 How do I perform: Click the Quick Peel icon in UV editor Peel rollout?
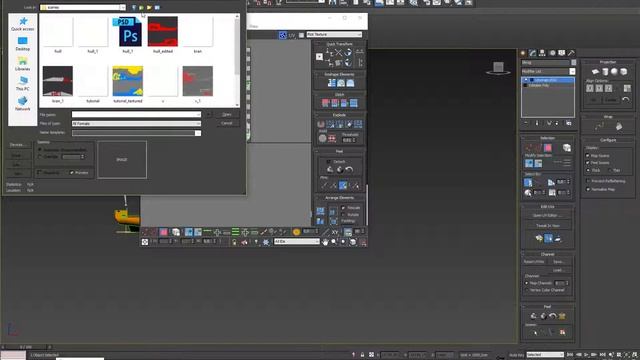point(330,170)
